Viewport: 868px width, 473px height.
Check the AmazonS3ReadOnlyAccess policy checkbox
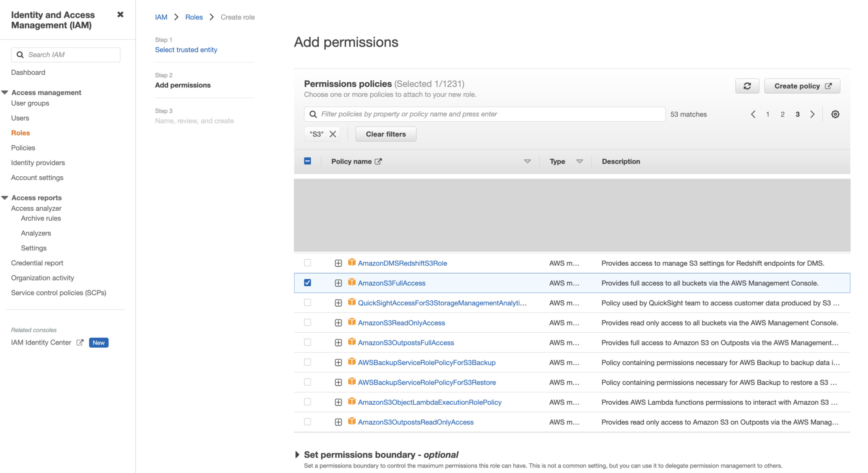coord(308,323)
